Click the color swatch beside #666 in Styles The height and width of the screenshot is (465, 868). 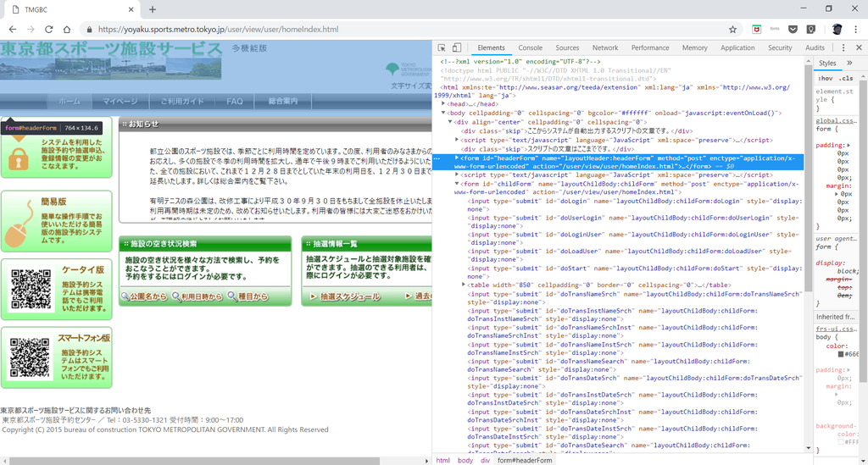[x=841, y=354]
